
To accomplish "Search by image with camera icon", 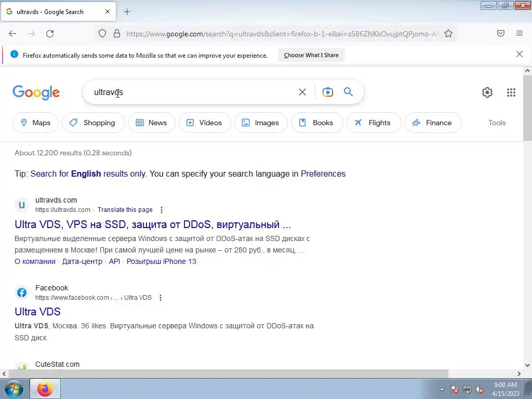I will [x=327, y=92].
